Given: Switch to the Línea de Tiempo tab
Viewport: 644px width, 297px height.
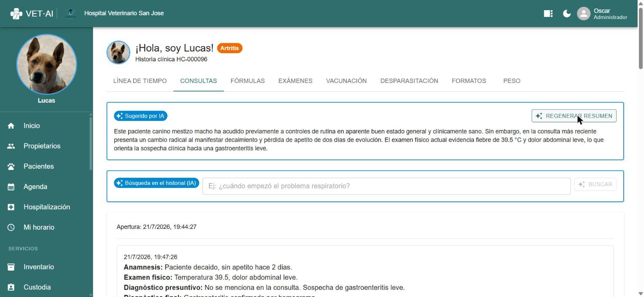Looking at the screenshot, I should click(x=140, y=81).
